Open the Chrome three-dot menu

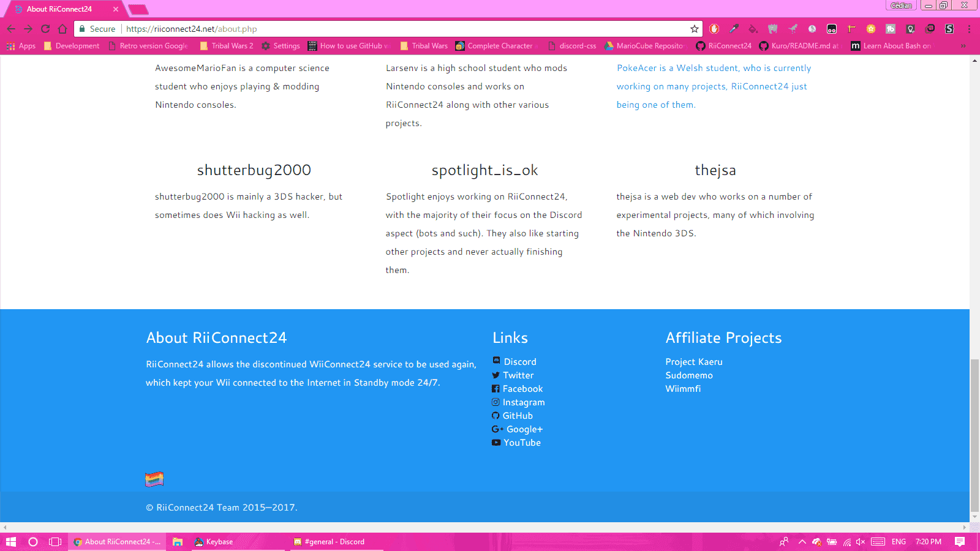click(969, 29)
